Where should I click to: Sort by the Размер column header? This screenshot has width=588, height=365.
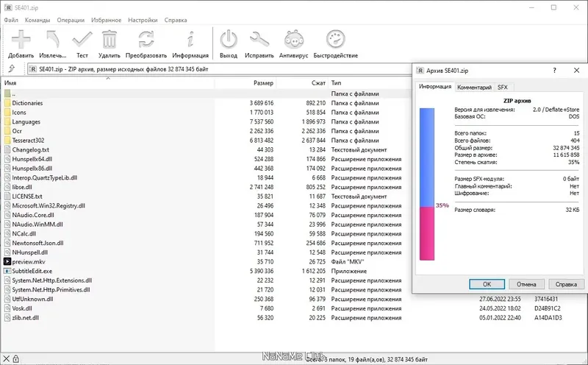pyautogui.click(x=245, y=83)
